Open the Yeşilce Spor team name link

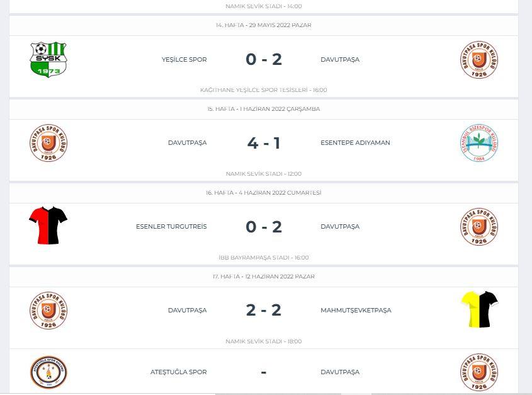184,59
